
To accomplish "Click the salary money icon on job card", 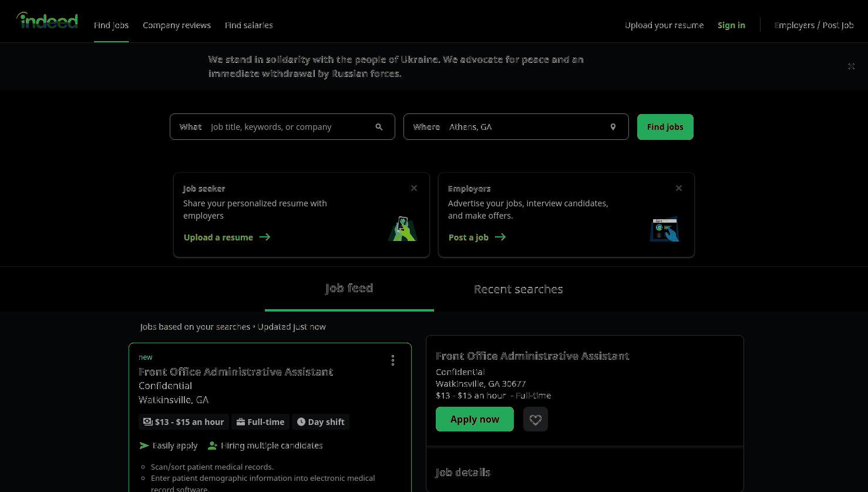I will [148, 422].
